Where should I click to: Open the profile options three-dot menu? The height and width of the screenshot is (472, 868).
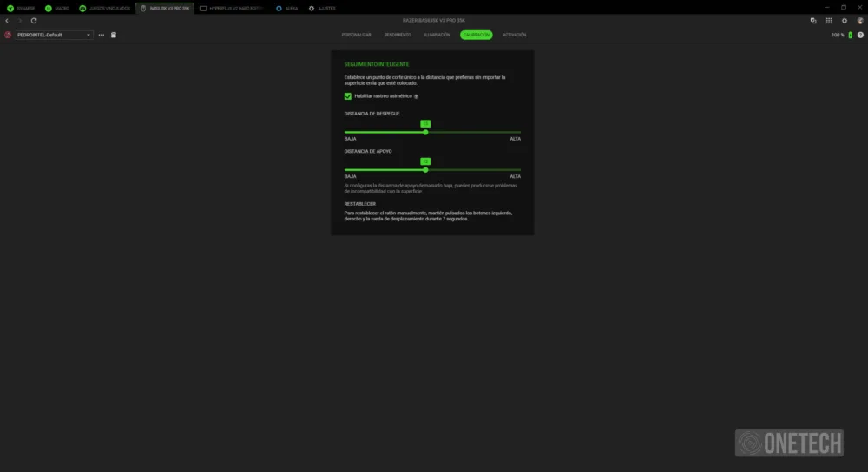[102, 35]
